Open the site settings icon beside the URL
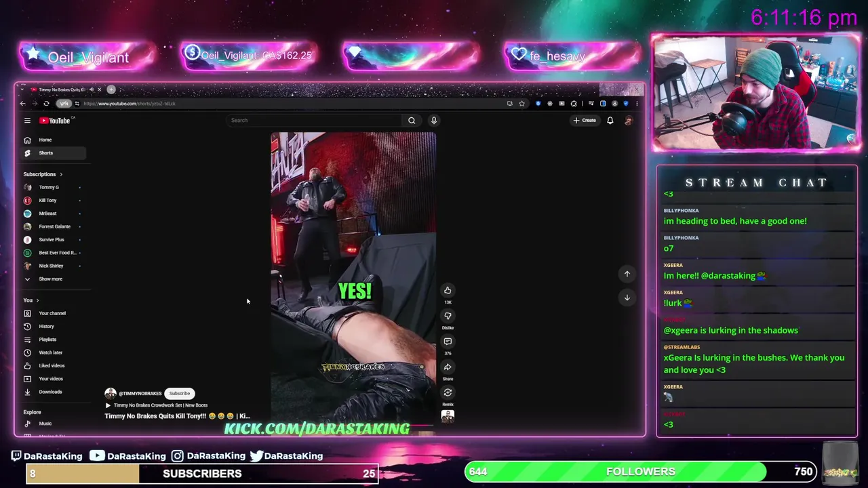The image size is (868, 488). pyautogui.click(x=77, y=104)
